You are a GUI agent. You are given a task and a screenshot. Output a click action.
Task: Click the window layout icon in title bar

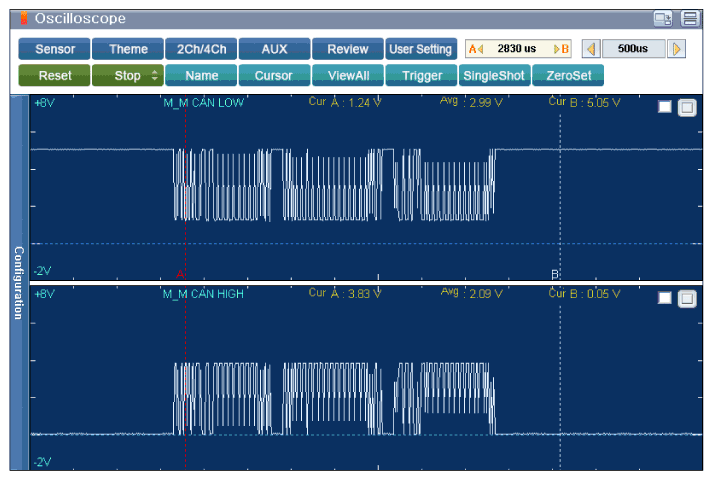pos(662,18)
